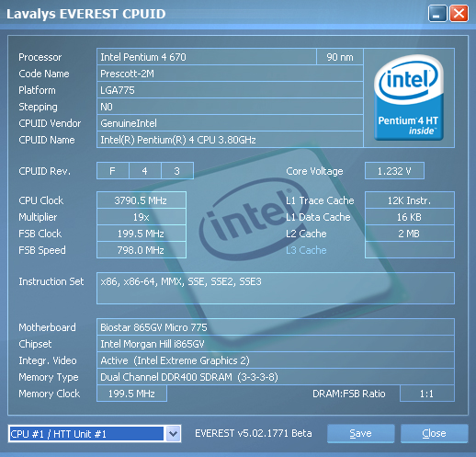Click the Processor name field Intel Pentium 4 670

pos(207,57)
